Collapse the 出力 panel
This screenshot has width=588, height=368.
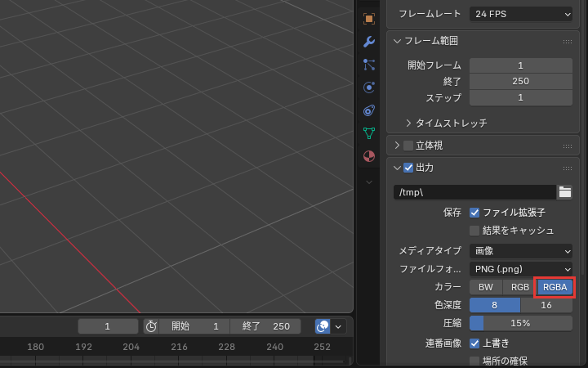point(397,168)
